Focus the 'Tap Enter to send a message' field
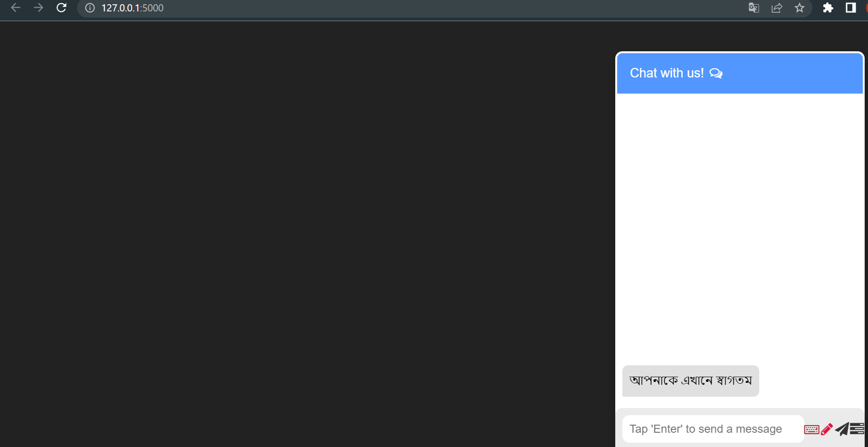868x447 pixels. coord(705,428)
